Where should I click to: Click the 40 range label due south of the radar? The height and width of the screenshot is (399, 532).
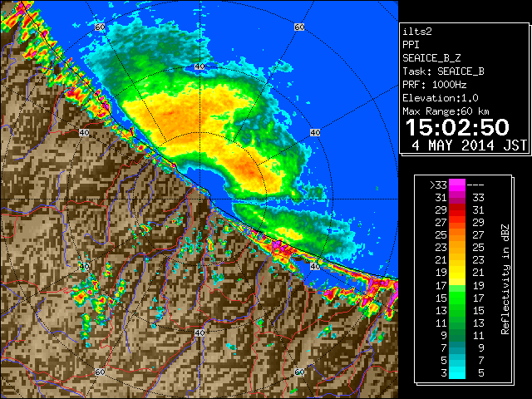coord(199,332)
